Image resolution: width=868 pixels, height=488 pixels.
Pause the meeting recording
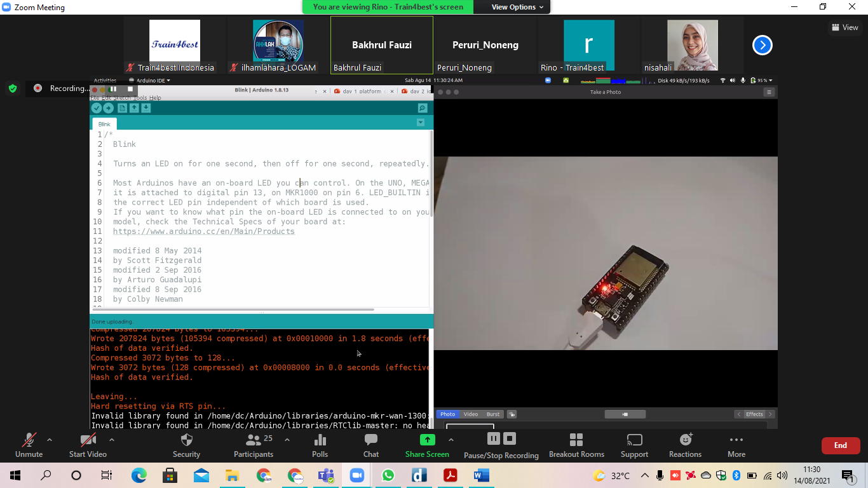click(493, 438)
